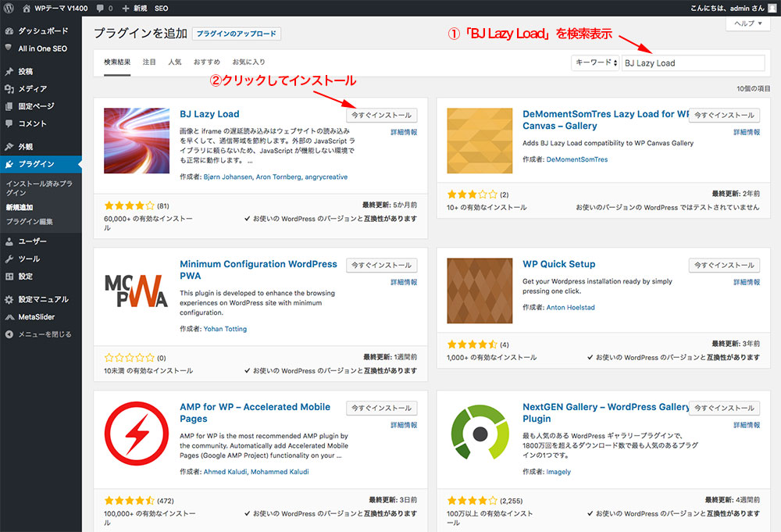Image resolution: width=781 pixels, height=532 pixels.
Task: Open 新規追加 submenu item
Action: point(20,207)
